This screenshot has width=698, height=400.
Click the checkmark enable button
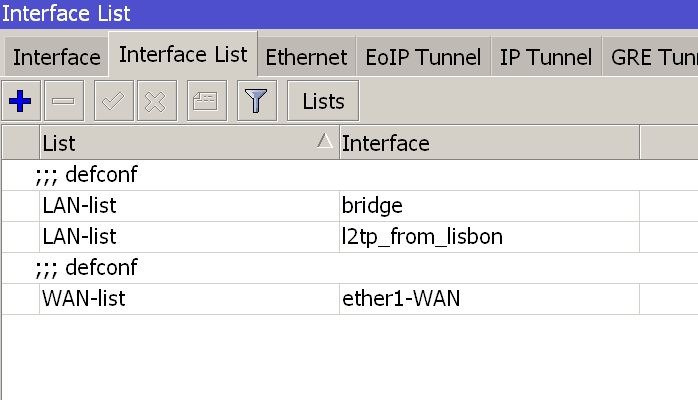click(x=114, y=101)
